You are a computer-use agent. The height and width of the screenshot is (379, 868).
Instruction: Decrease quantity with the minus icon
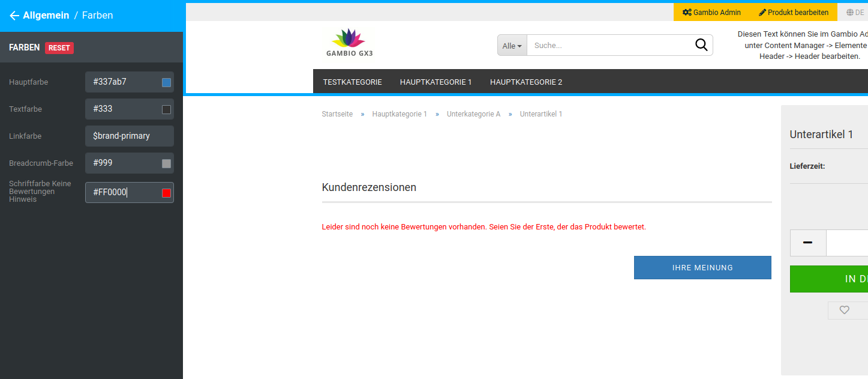(x=807, y=243)
